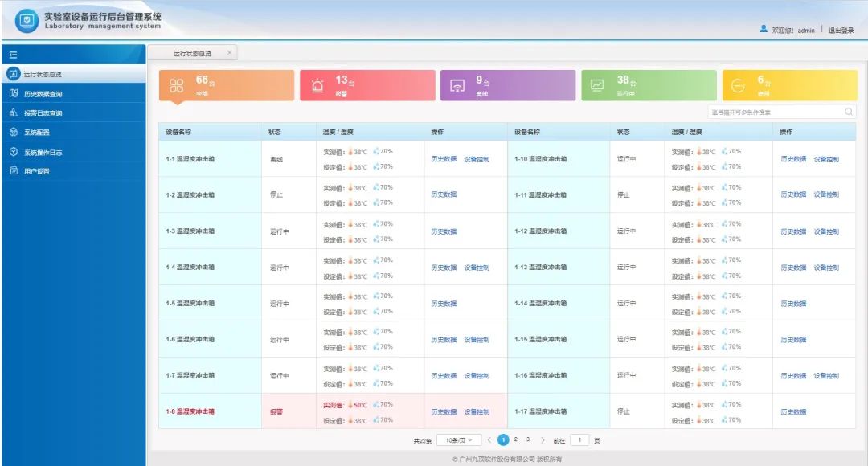Viewport: 868px width, 466px height.
Task: Click the 系统配置 cube icon in sidebar
Action: pyautogui.click(x=13, y=133)
